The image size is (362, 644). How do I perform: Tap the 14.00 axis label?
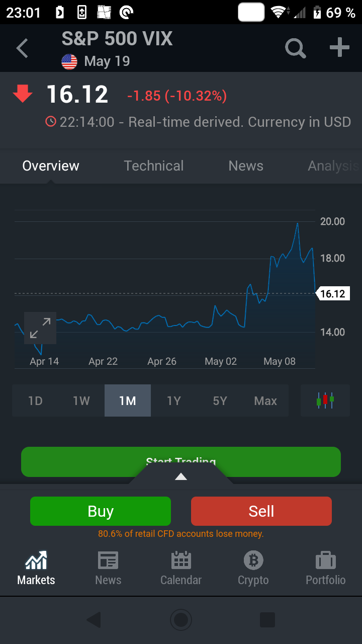click(x=332, y=332)
